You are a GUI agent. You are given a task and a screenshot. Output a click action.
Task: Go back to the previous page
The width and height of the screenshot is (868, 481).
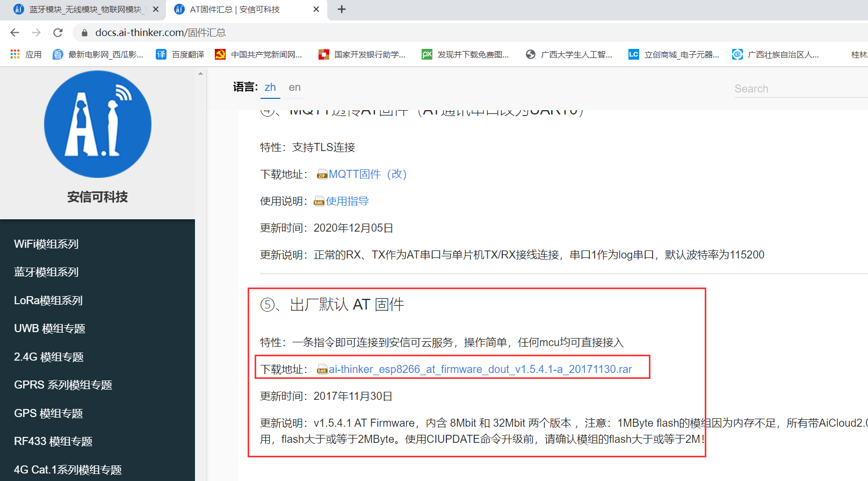[x=15, y=33]
